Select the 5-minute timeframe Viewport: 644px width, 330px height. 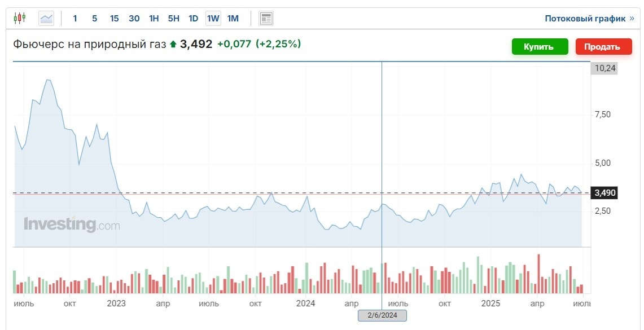tap(94, 18)
